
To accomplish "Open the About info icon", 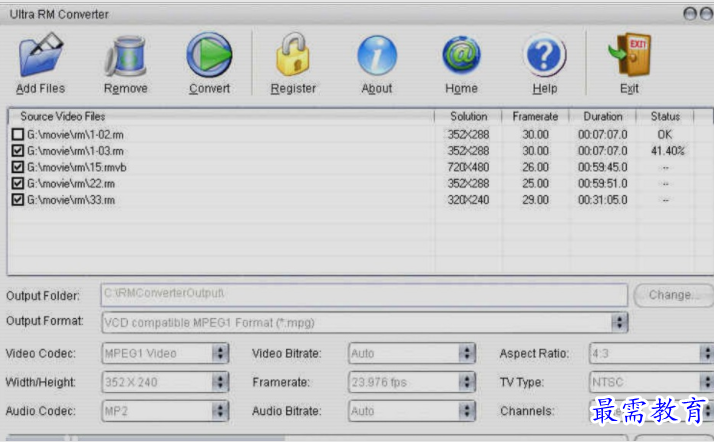I will 377,55.
